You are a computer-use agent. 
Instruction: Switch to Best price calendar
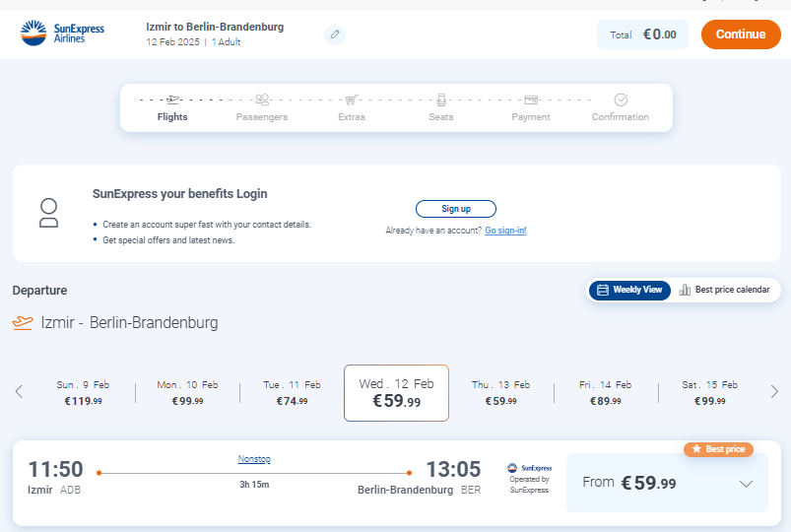[x=724, y=290]
